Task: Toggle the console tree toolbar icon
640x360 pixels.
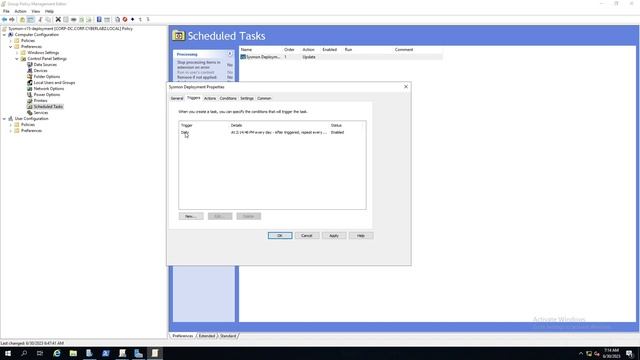Action: coord(31,19)
